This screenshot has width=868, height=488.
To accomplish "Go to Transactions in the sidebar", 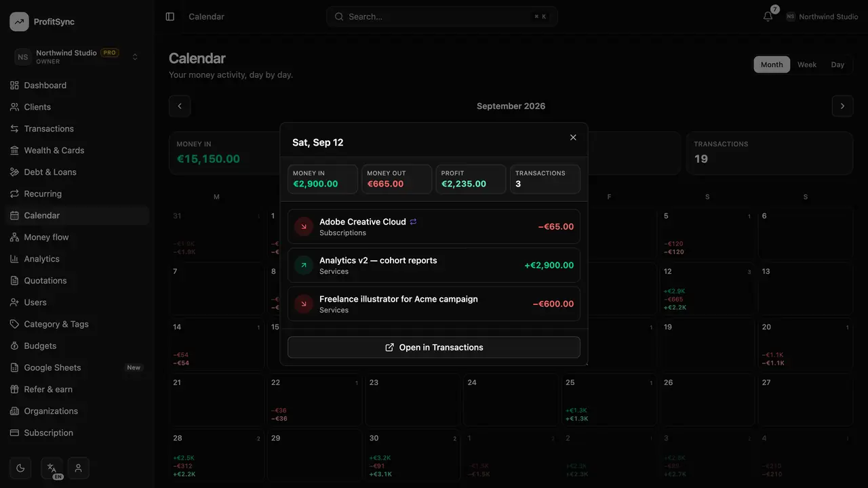I will [77, 129].
